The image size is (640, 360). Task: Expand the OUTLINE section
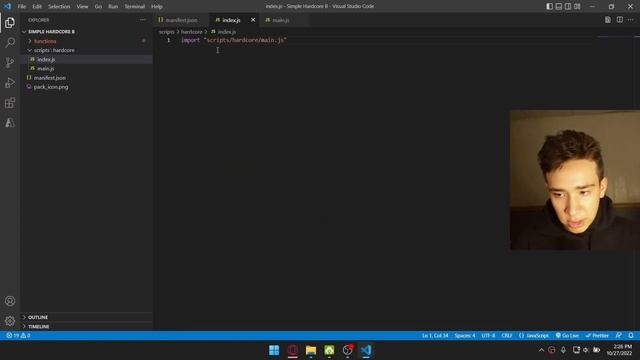(x=87, y=317)
